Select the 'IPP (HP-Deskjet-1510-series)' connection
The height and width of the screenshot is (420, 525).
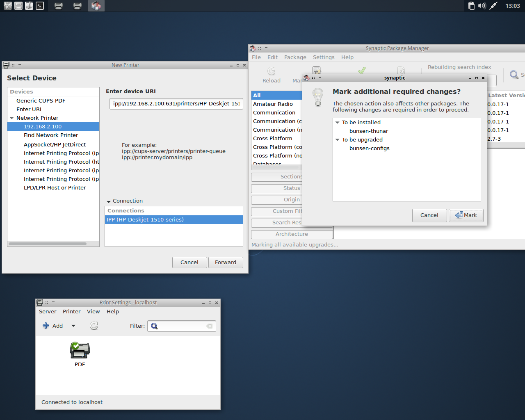[x=174, y=220]
